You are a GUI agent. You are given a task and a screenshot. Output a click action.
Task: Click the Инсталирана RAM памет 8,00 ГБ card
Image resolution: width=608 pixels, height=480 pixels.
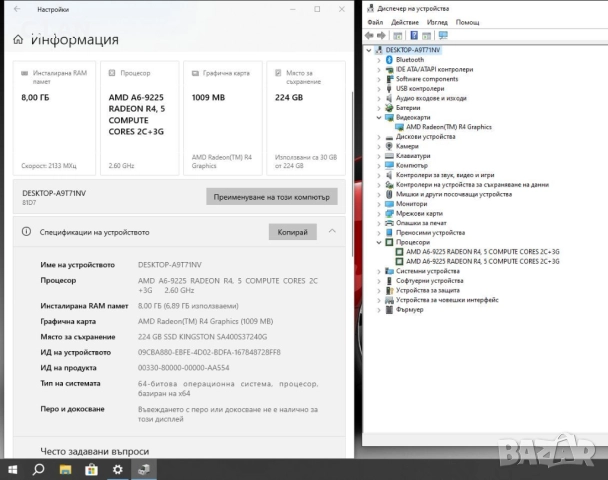[54, 118]
